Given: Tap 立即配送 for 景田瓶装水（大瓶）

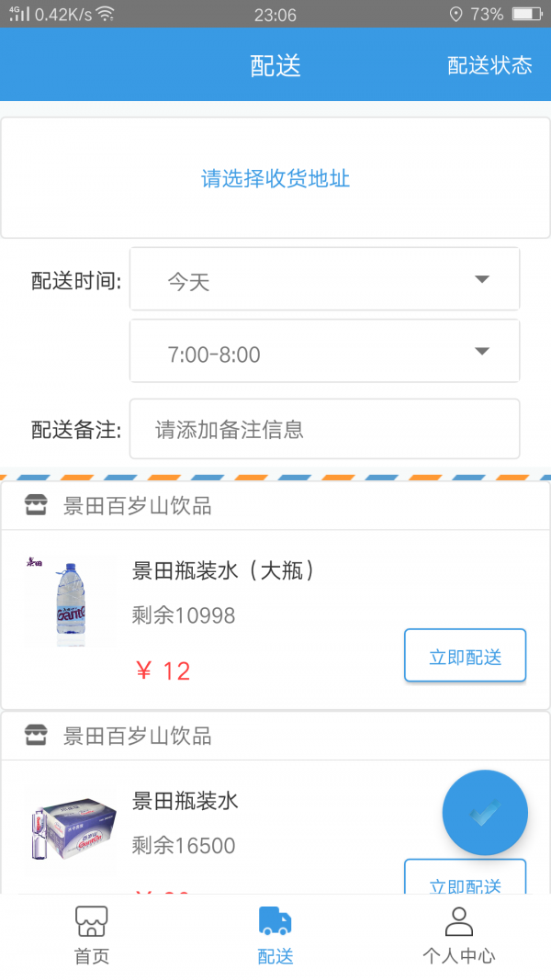Looking at the screenshot, I should click(x=465, y=655).
